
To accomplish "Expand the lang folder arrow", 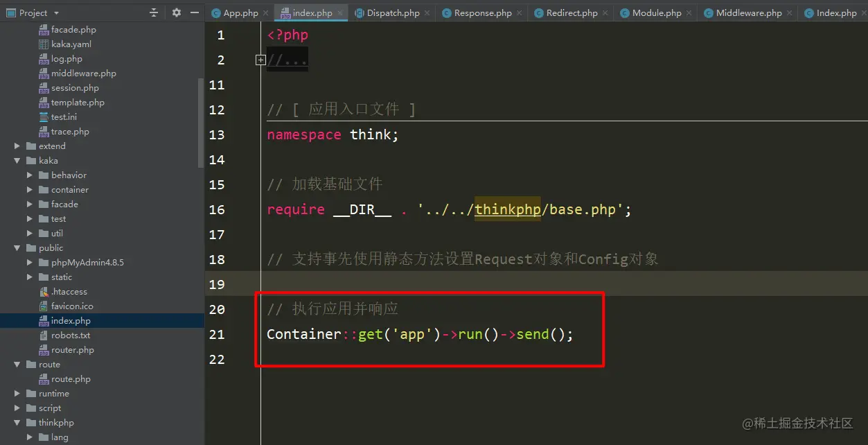I will click(30, 437).
